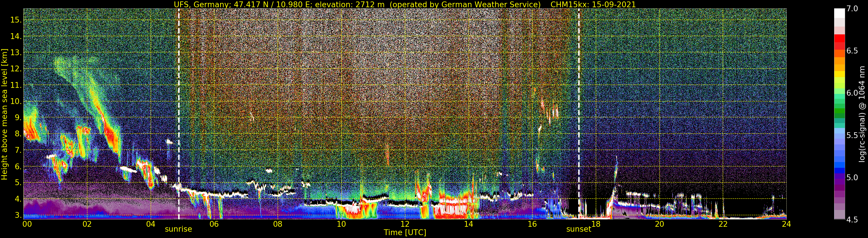868x238 pixels.
Task: Click the '15.' height axis tick label
Action: pos(16,20)
